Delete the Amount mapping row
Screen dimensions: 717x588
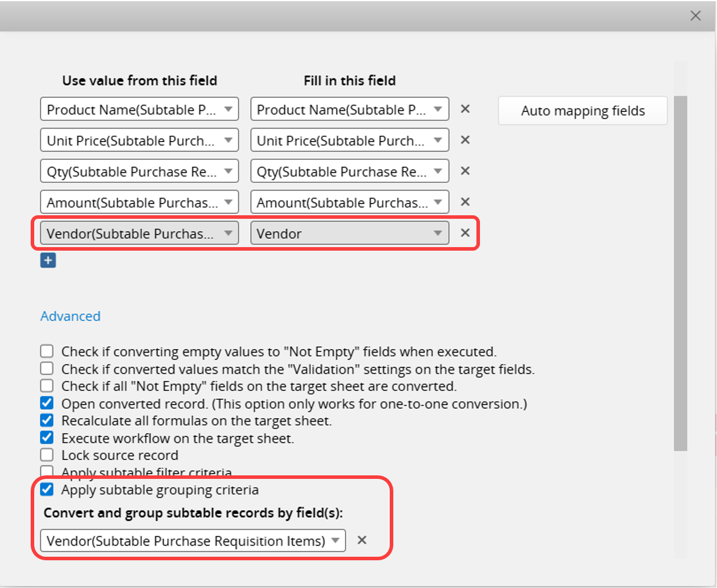coord(465,202)
